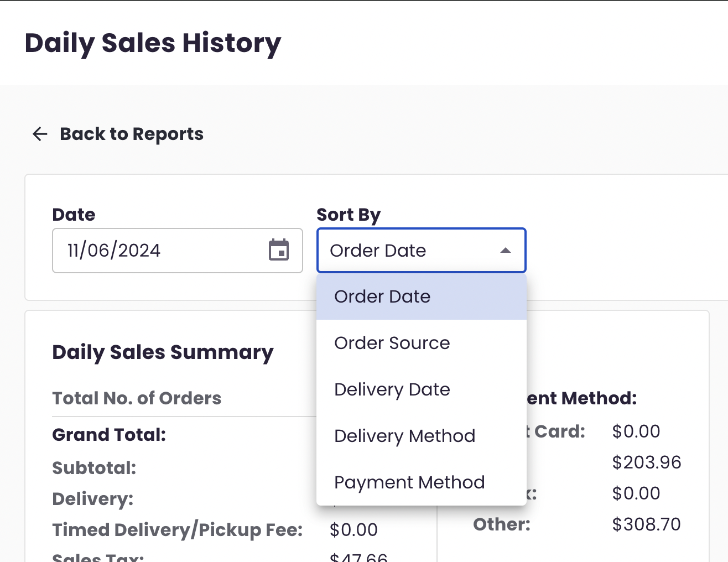This screenshot has height=562, width=728.
Task: Click the upward chevron in the Sort By selector
Action: coord(506,250)
